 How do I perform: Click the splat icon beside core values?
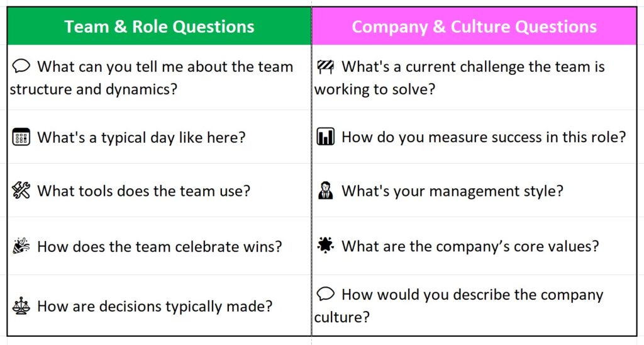(325, 246)
